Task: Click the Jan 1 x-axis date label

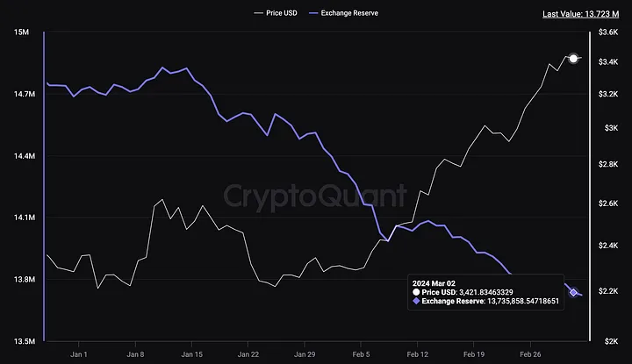Action: tap(78, 355)
